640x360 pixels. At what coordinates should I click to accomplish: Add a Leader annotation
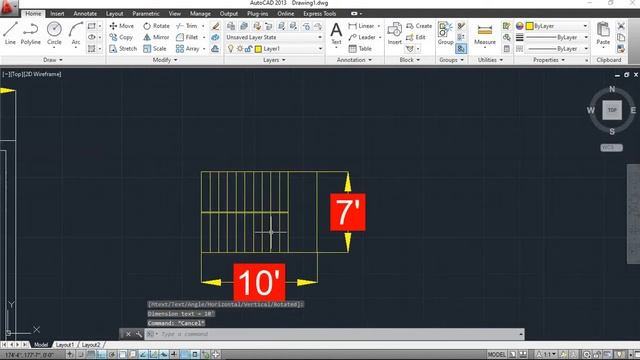click(362, 37)
